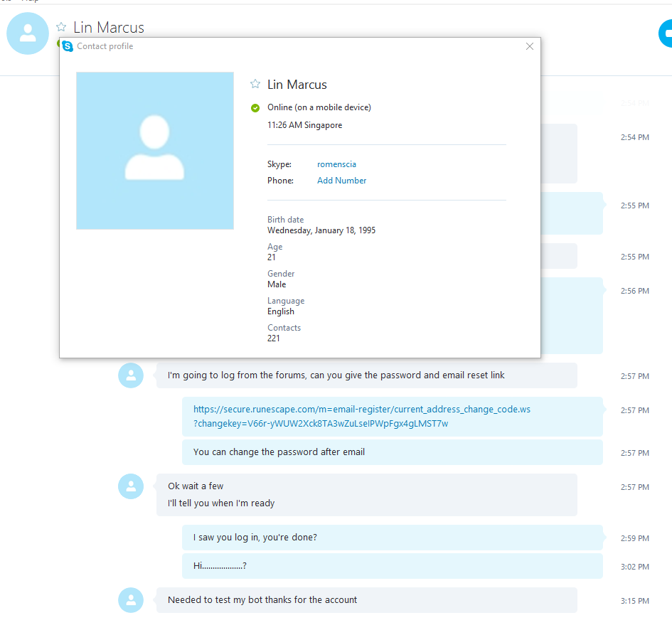
Task: Click the Skype logo in dialog title
Action: (x=68, y=46)
